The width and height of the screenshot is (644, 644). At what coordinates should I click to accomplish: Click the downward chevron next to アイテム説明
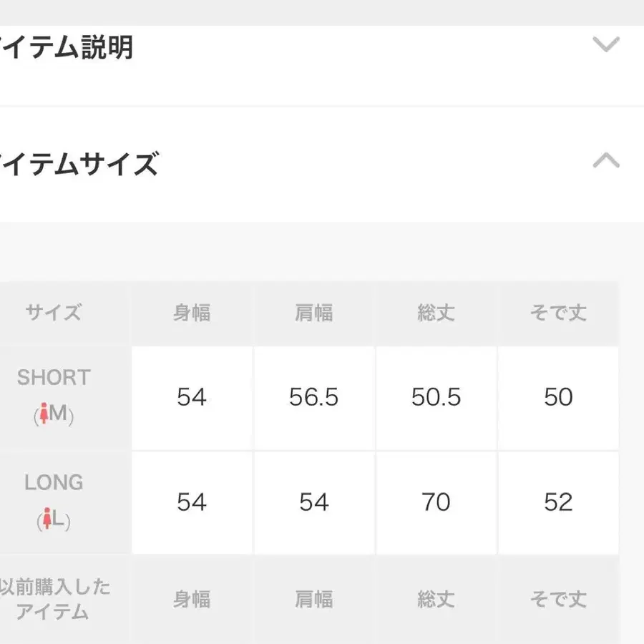(606, 44)
